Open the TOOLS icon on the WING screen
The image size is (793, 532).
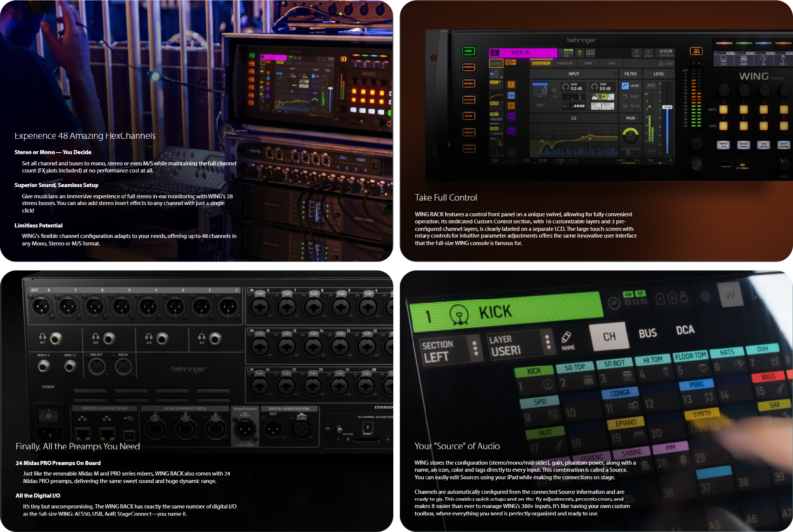point(637,53)
